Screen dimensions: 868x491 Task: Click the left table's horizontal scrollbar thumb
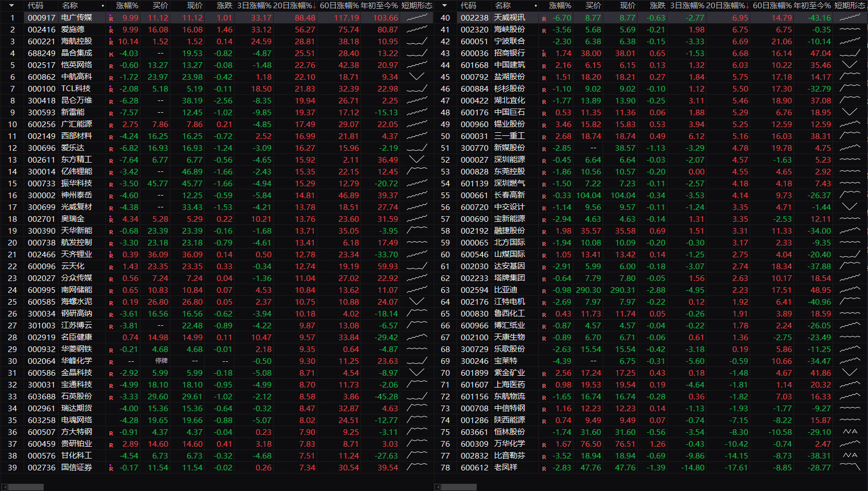pos(26,487)
